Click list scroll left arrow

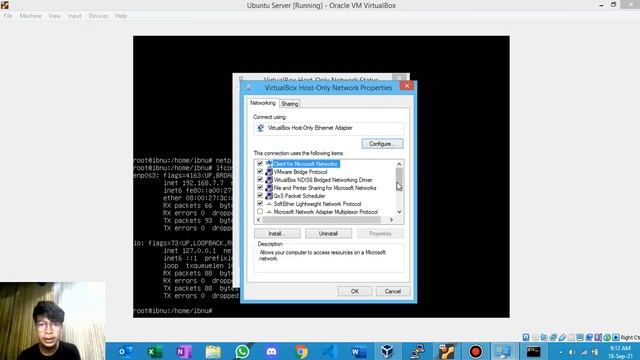click(258, 220)
